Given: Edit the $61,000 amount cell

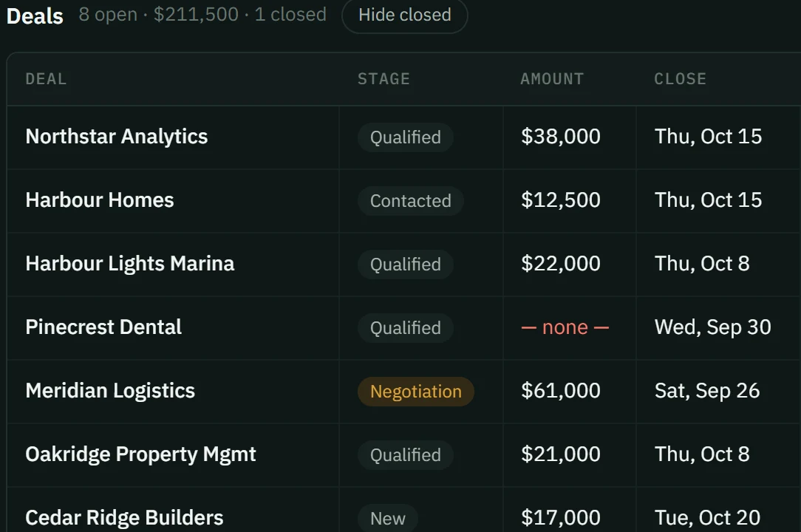Looking at the screenshot, I should tap(560, 391).
